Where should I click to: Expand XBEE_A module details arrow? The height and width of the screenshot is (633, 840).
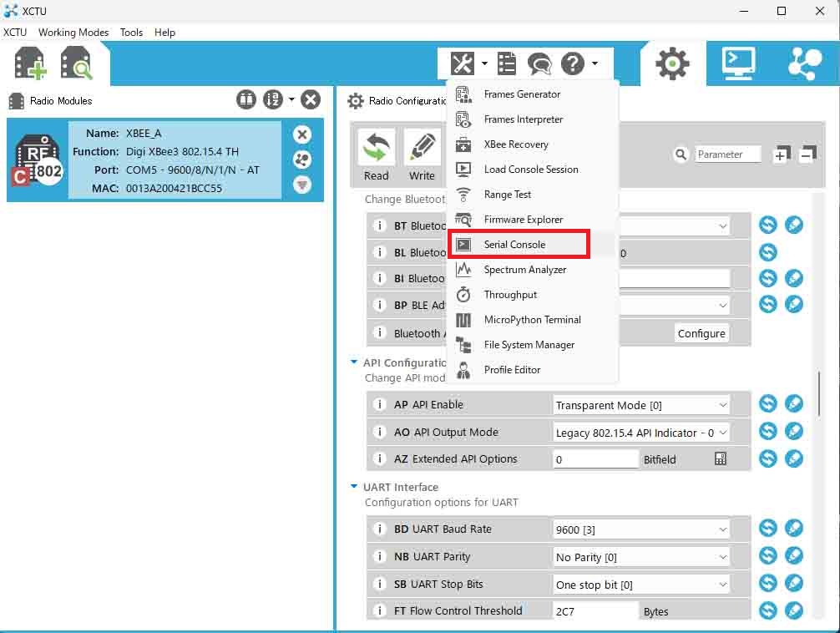(302, 185)
